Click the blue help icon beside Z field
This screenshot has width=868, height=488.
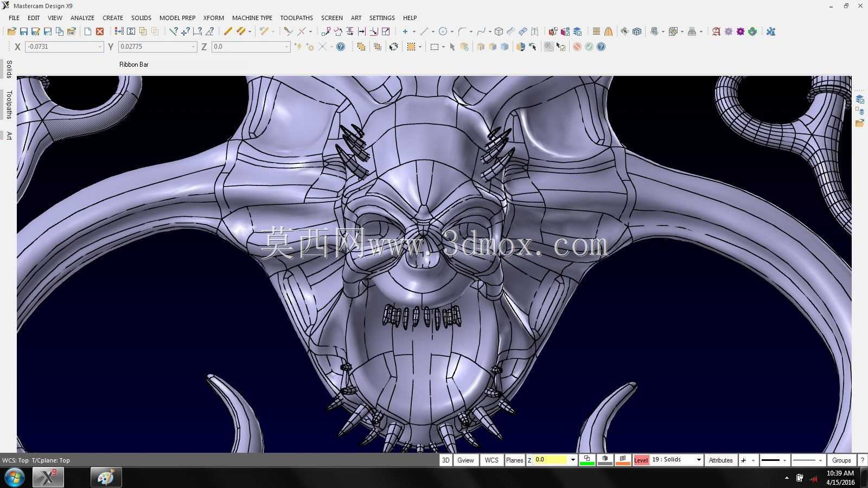click(x=341, y=47)
